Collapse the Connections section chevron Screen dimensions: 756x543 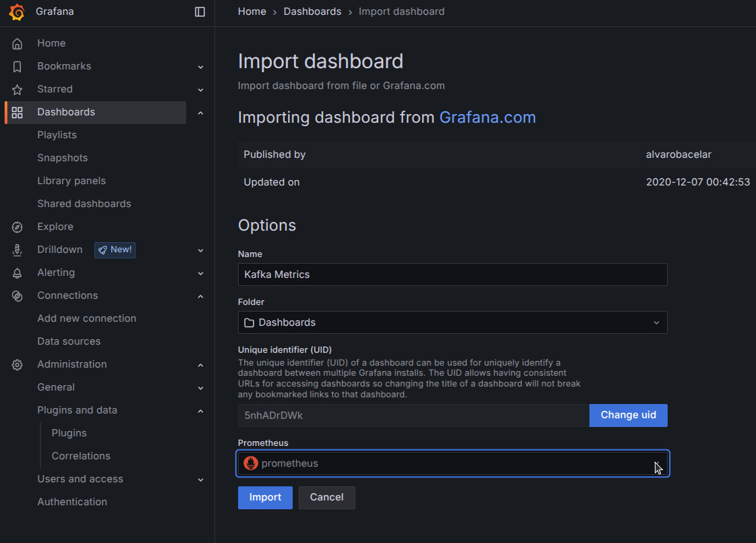pyautogui.click(x=200, y=296)
